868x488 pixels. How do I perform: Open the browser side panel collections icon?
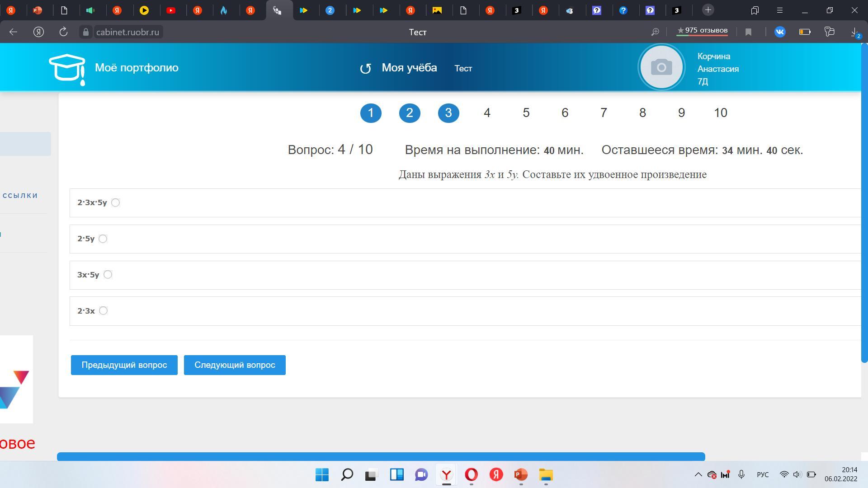[755, 10]
